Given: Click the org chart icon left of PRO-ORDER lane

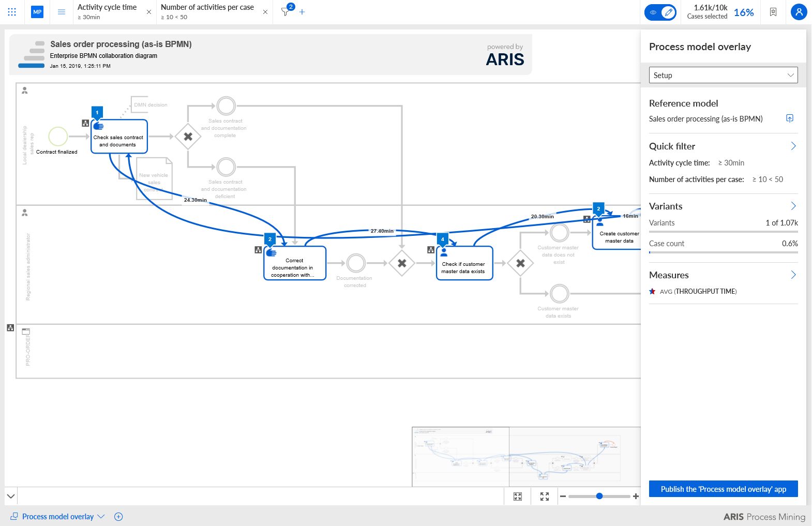Looking at the screenshot, I should click(x=10, y=328).
